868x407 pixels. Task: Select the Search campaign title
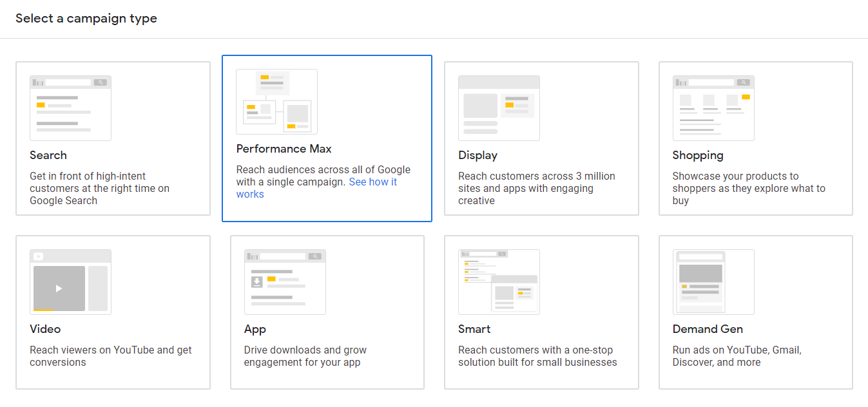48,155
